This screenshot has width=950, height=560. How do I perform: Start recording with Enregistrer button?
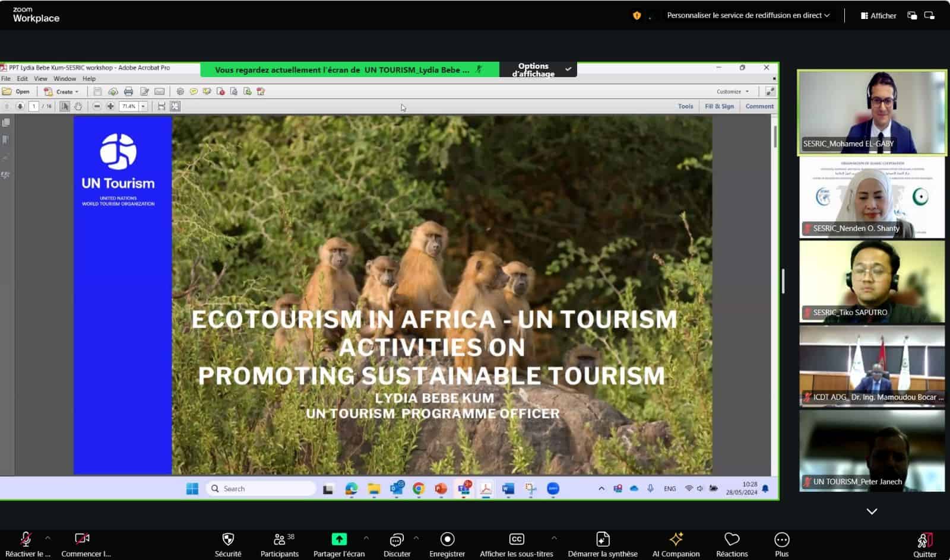(447, 539)
